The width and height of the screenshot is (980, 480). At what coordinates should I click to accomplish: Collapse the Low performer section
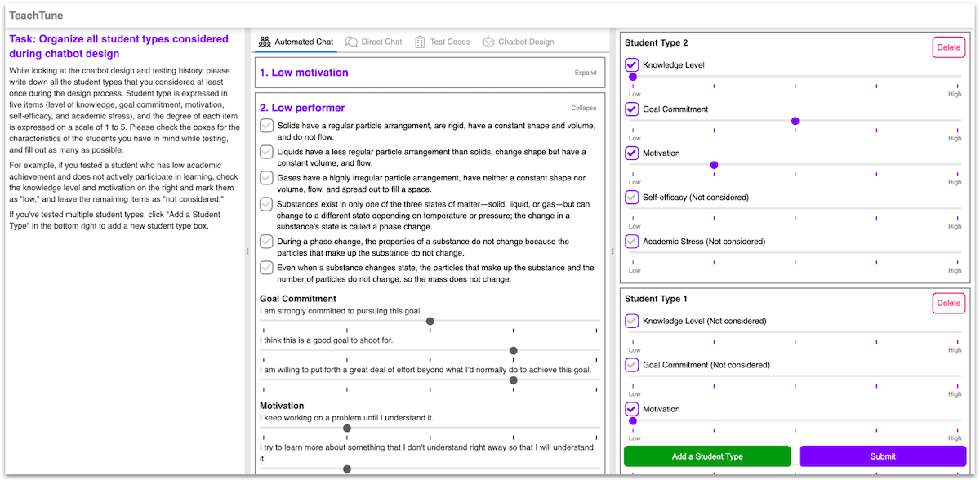(x=584, y=108)
